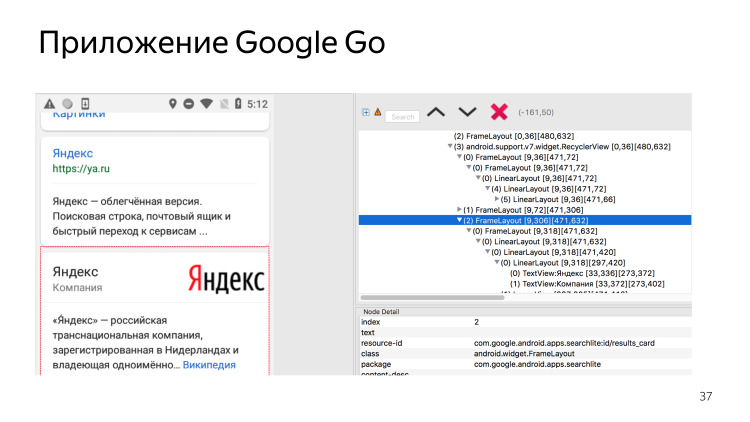Click the resource-id value results_card
750x422 pixels.
[x=564, y=343]
